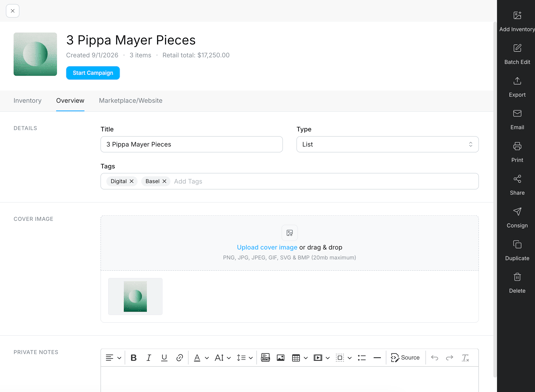This screenshot has height=392, width=535.
Task: Open the special characters dropdown
Action: 344,358
